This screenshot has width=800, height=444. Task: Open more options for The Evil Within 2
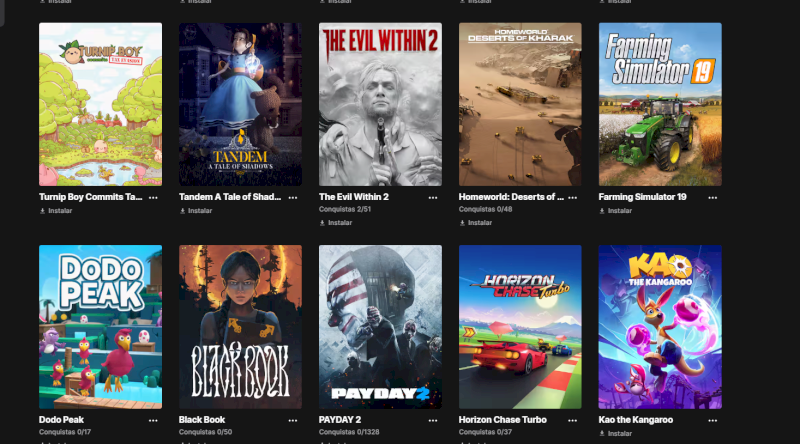(x=433, y=198)
